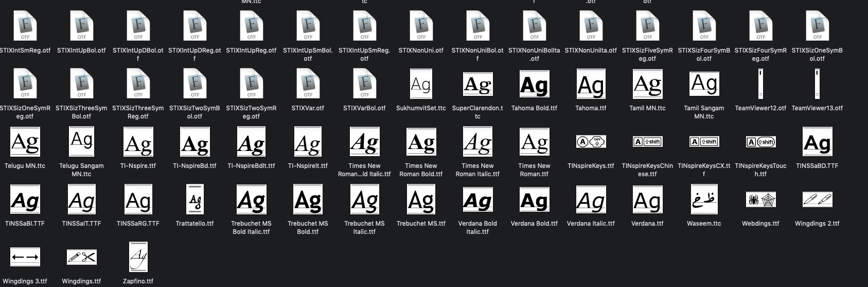
Task: Click the Waseem.ttc Arabic font icon
Action: pos(704,199)
